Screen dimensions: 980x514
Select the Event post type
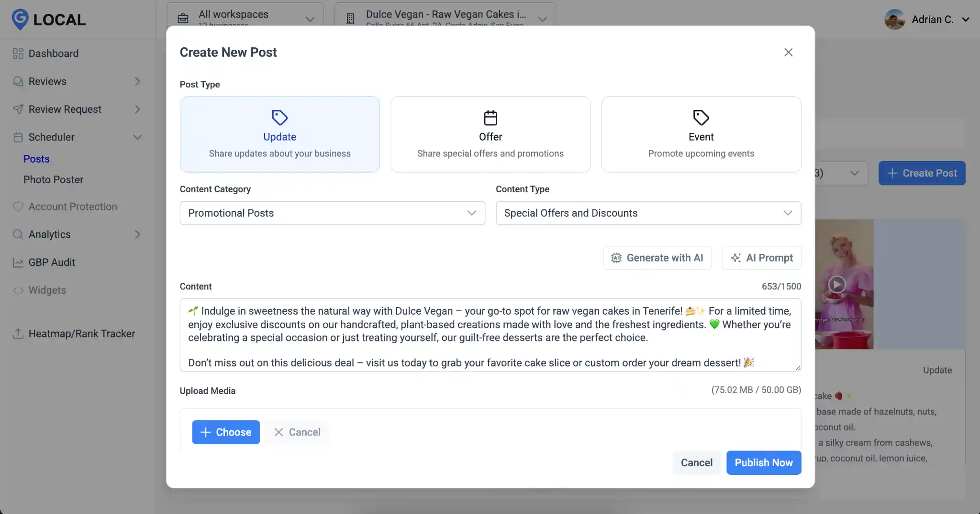(701, 134)
